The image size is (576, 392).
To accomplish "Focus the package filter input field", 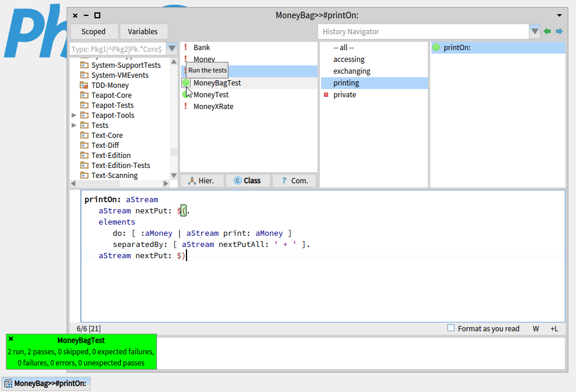I will pos(118,49).
